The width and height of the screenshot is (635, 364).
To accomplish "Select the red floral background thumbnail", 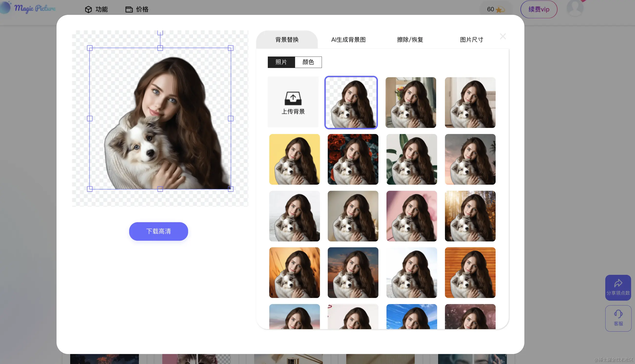I will (x=353, y=160).
